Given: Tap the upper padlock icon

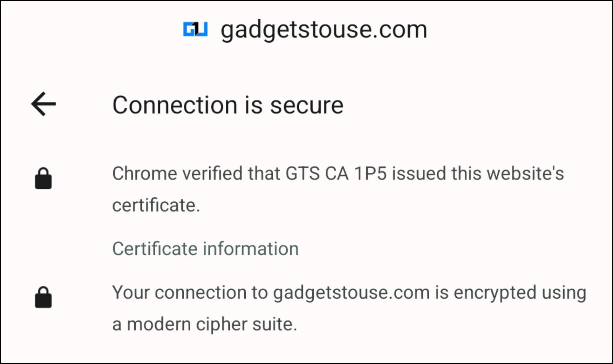Looking at the screenshot, I should 43,178.
